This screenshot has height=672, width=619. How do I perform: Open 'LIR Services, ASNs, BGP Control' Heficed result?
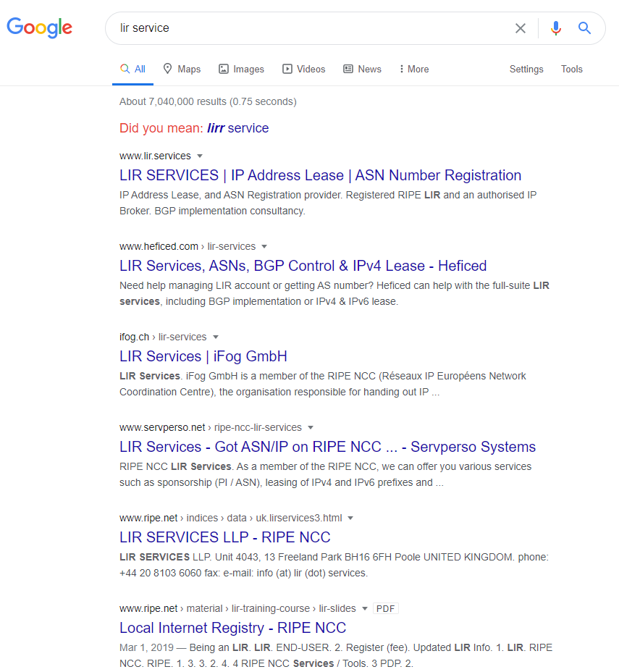pyautogui.click(x=303, y=266)
